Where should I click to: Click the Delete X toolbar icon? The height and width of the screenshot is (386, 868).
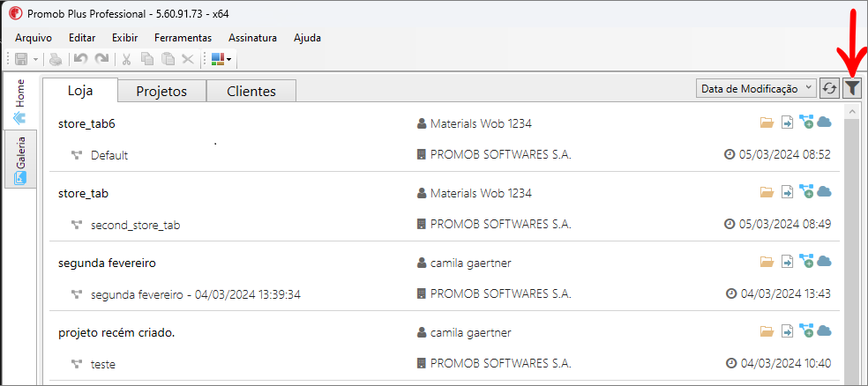[188, 59]
